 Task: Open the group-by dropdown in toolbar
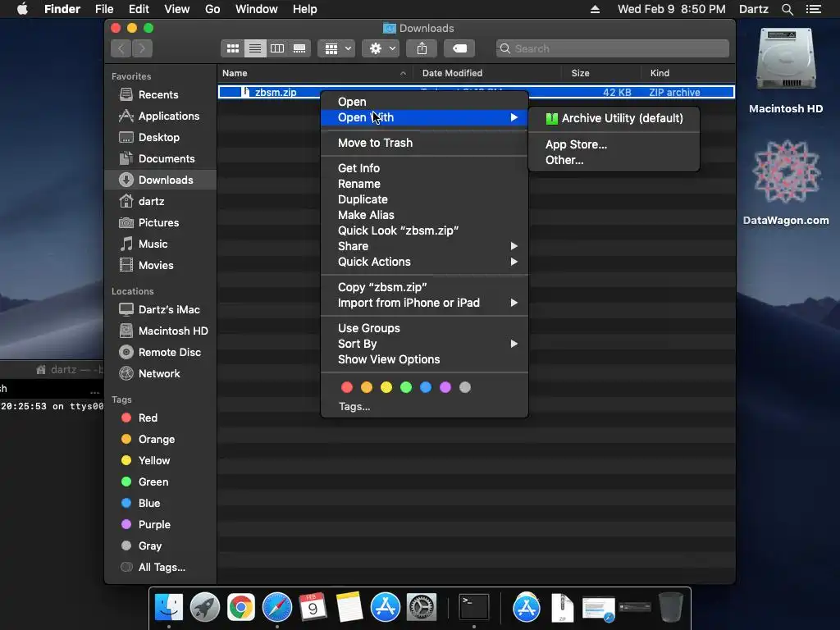(336, 48)
